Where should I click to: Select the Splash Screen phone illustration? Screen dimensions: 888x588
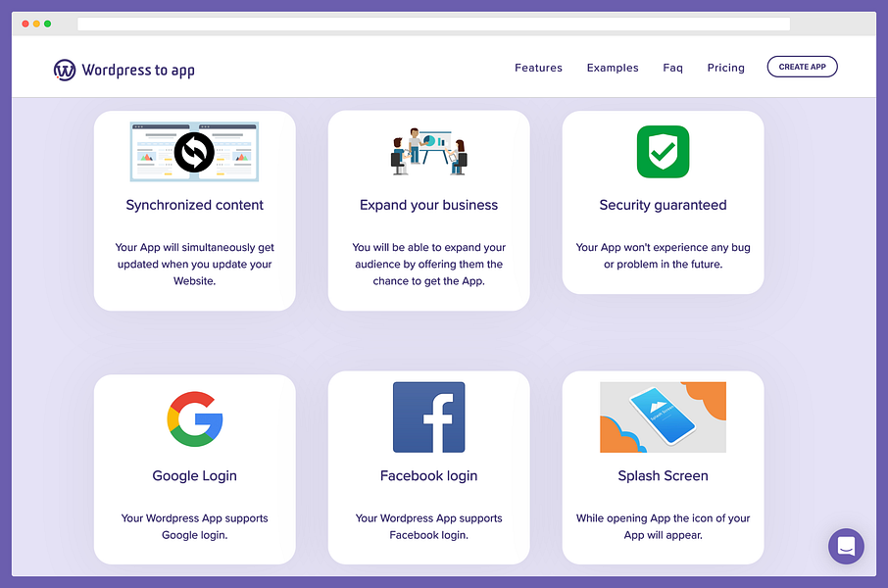click(663, 417)
